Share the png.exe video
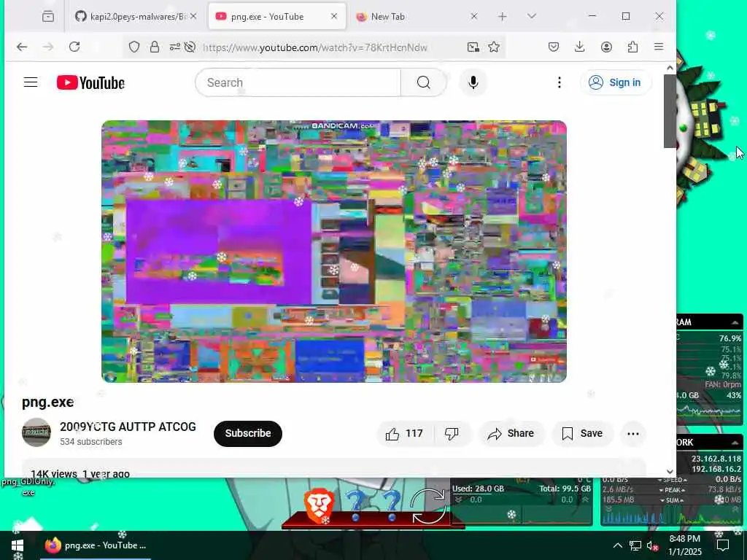Image resolution: width=747 pixels, height=560 pixels. (511, 433)
